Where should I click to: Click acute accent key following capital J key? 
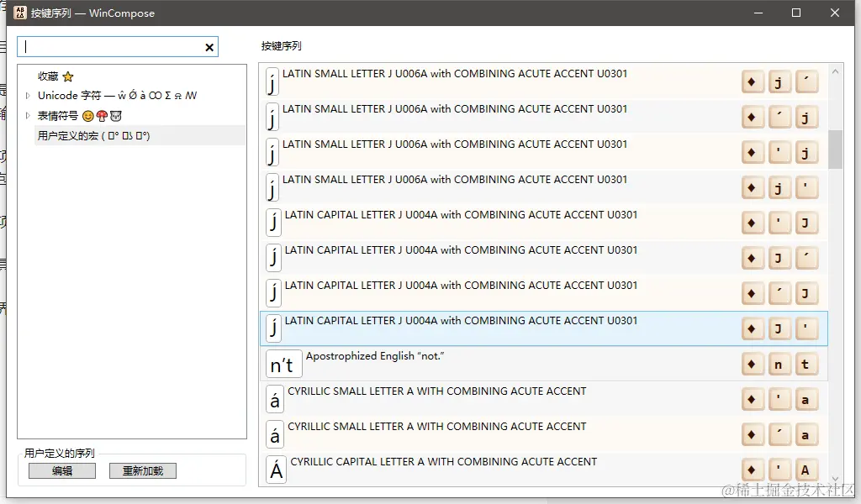tap(806, 259)
